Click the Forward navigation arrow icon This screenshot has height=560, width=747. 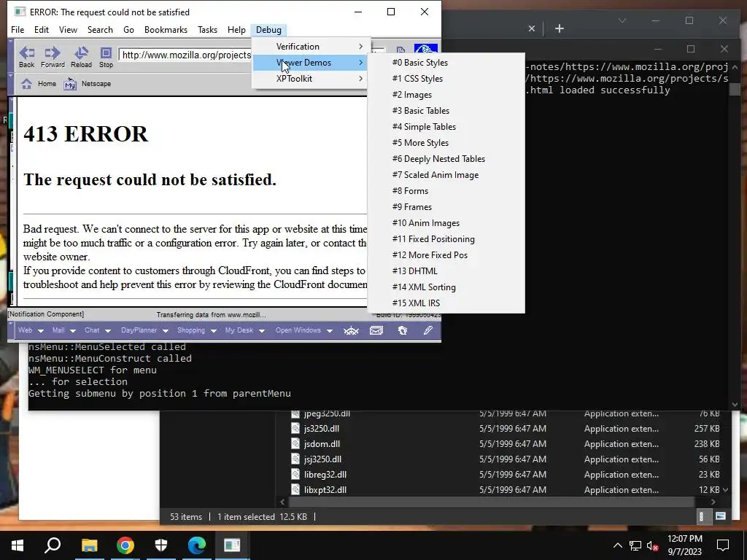coord(53,52)
